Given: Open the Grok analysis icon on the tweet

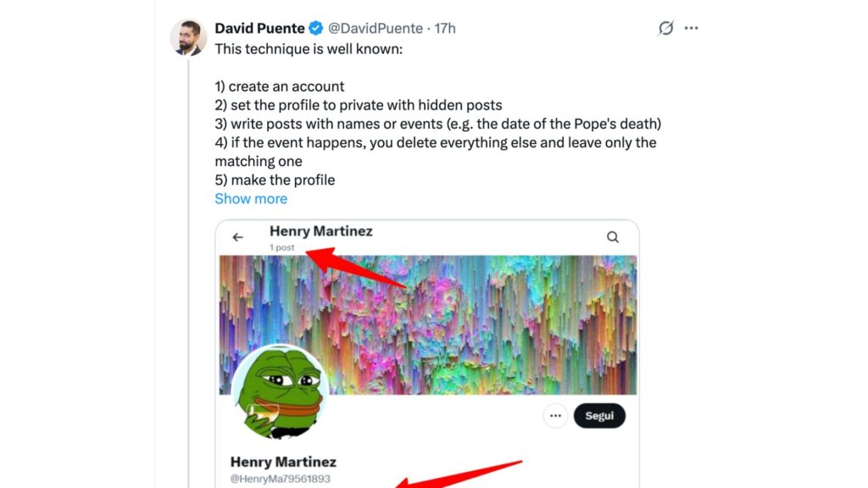Looking at the screenshot, I should (x=666, y=28).
